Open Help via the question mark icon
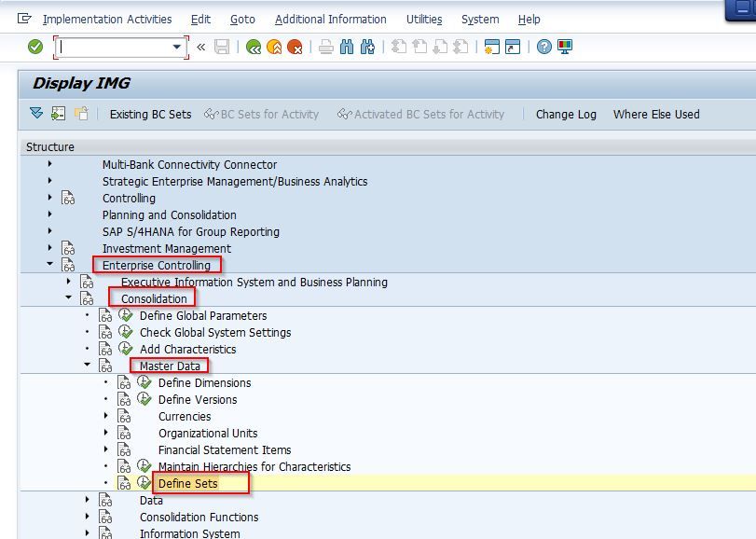This screenshot has height=539, width=756. pos(543,47)
